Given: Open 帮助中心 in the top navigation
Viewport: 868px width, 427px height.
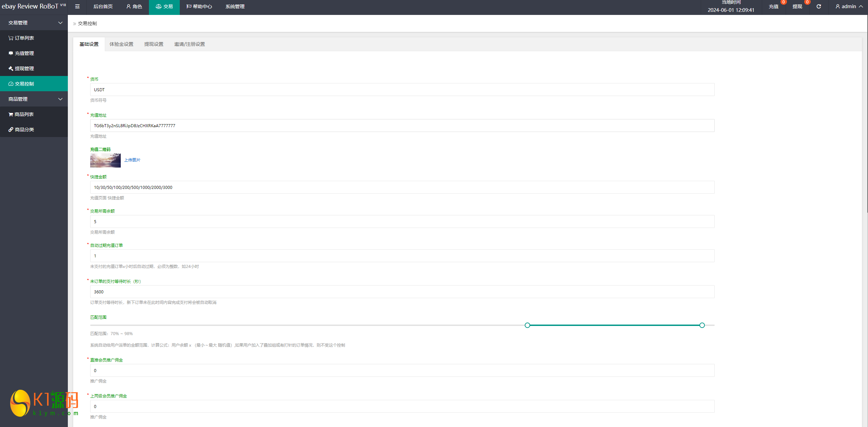Looking at the screenshot, I should tap(199, 6).
